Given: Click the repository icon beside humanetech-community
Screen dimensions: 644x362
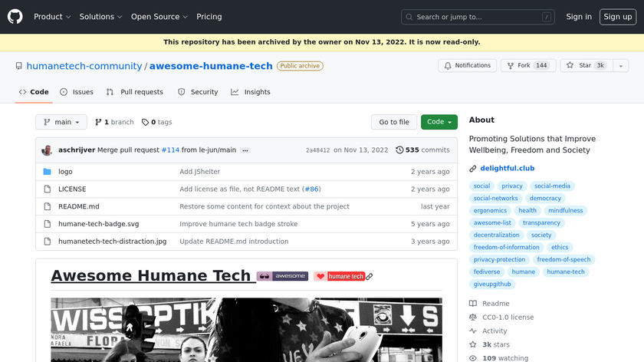Looking at the screenshot, I should 19,66.
